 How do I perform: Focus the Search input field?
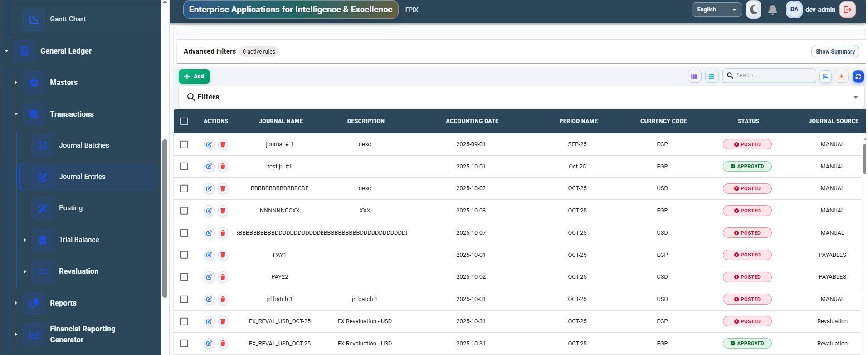(x=769, y=75)
